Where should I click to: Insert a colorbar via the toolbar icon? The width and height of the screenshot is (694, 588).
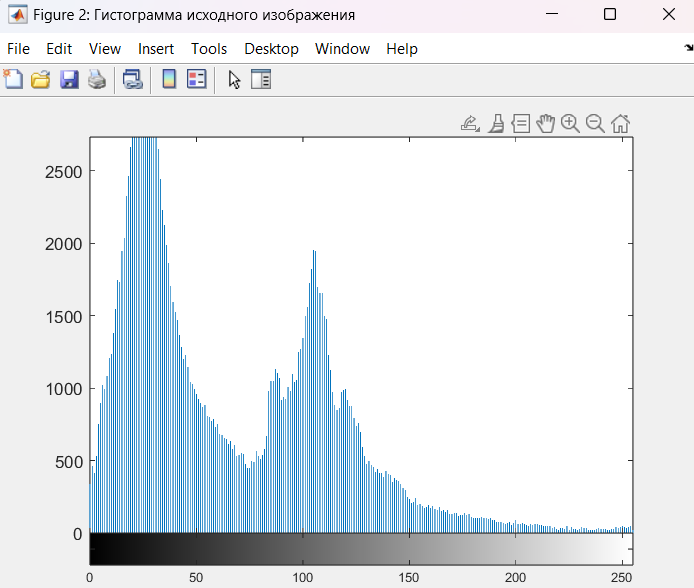[169, 80]
